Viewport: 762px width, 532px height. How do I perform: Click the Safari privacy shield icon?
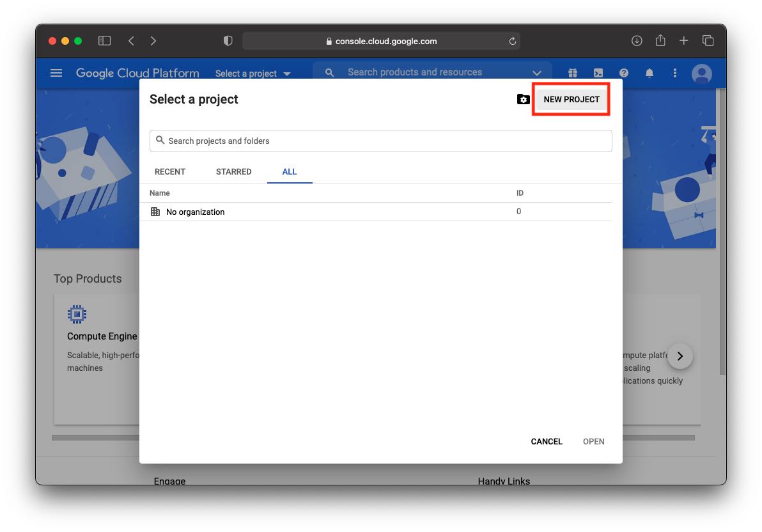tap(228, 41)
